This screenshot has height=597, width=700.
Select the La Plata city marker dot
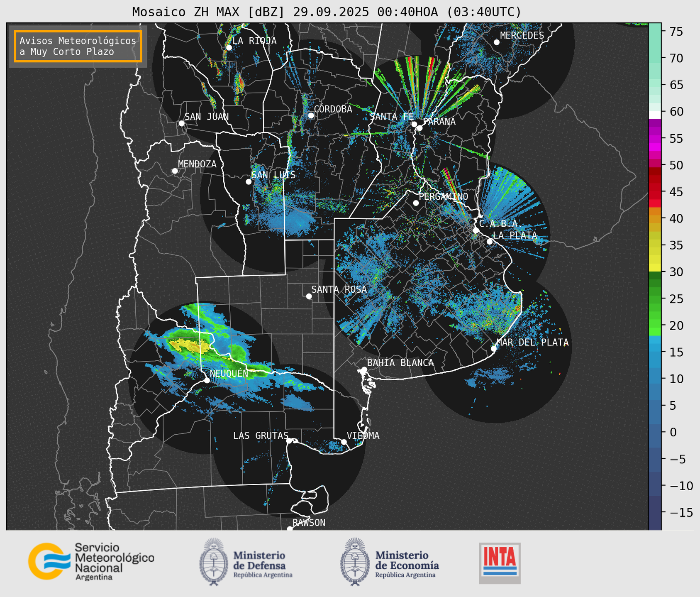490,242
